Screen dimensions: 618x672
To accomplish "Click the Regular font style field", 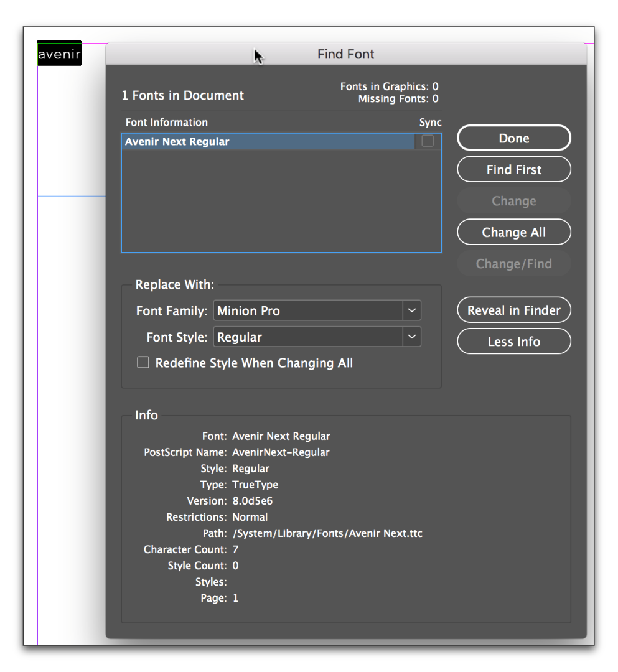I will tap(308, 337).
